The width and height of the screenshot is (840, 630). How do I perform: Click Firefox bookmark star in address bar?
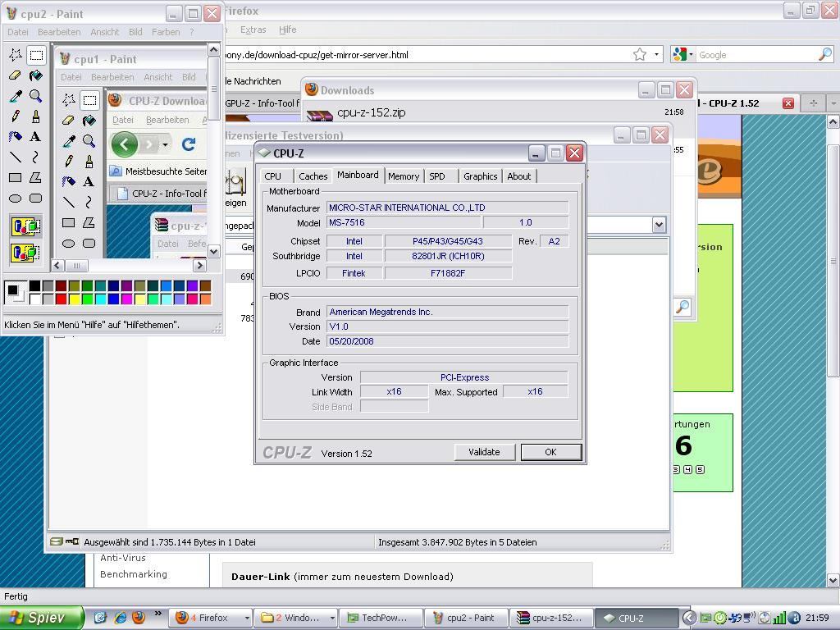640,55
